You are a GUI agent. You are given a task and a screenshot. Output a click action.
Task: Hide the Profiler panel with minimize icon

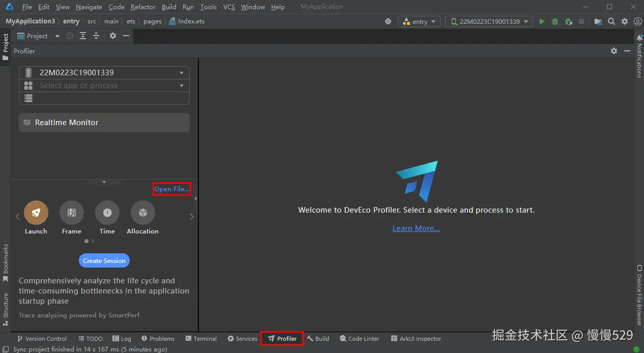click(x=627, y=51)
